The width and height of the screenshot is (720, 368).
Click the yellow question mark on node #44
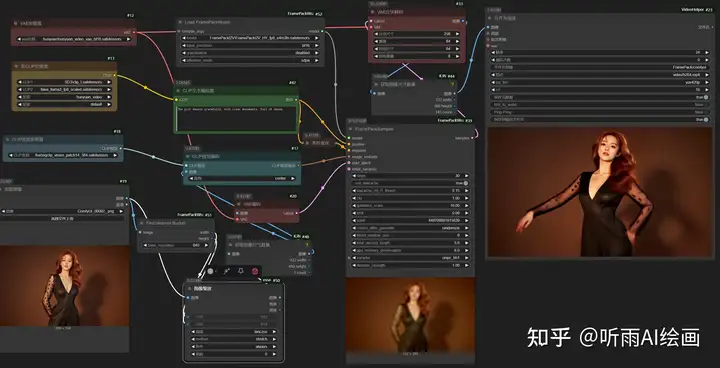[x=452, y=85]
